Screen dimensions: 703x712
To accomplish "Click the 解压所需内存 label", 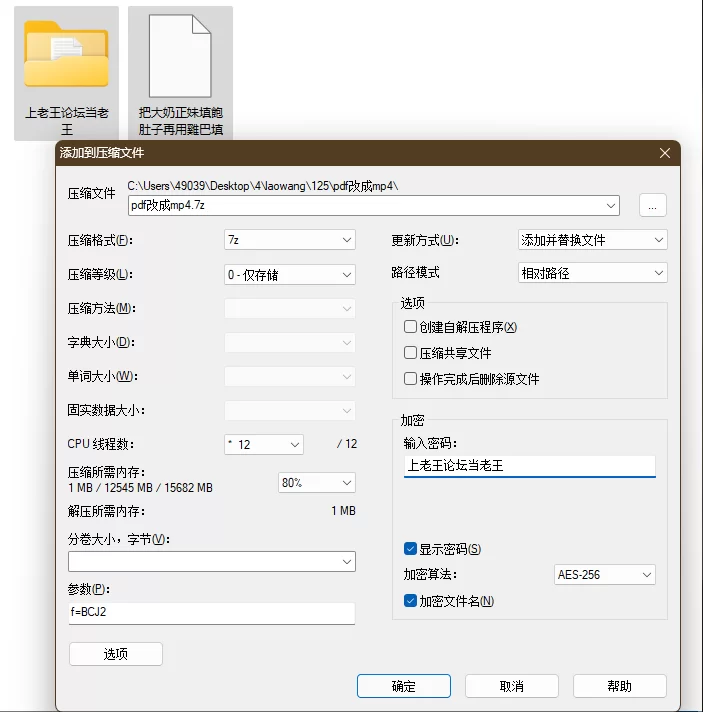I will pyautogui.click(x=106, y=511).
